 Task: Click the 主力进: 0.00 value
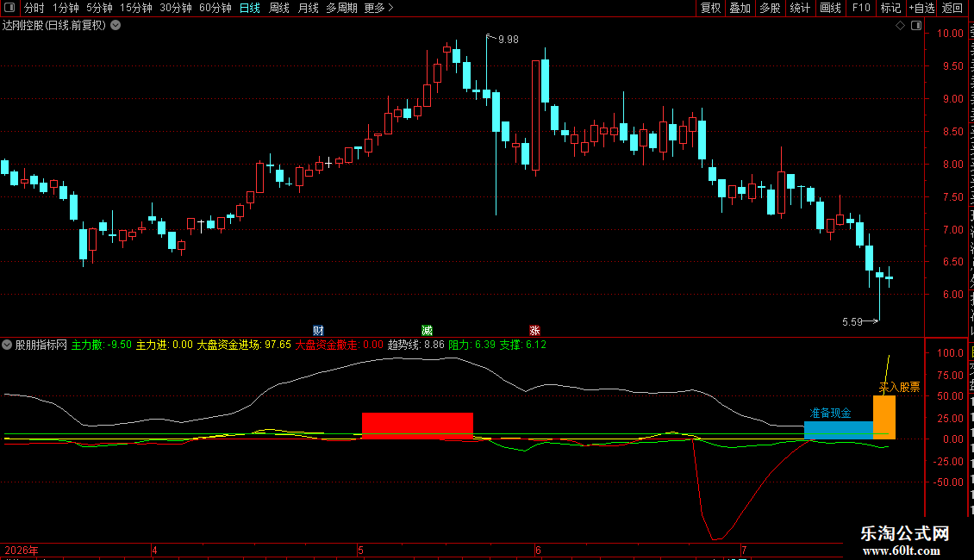tap(165, 345)
